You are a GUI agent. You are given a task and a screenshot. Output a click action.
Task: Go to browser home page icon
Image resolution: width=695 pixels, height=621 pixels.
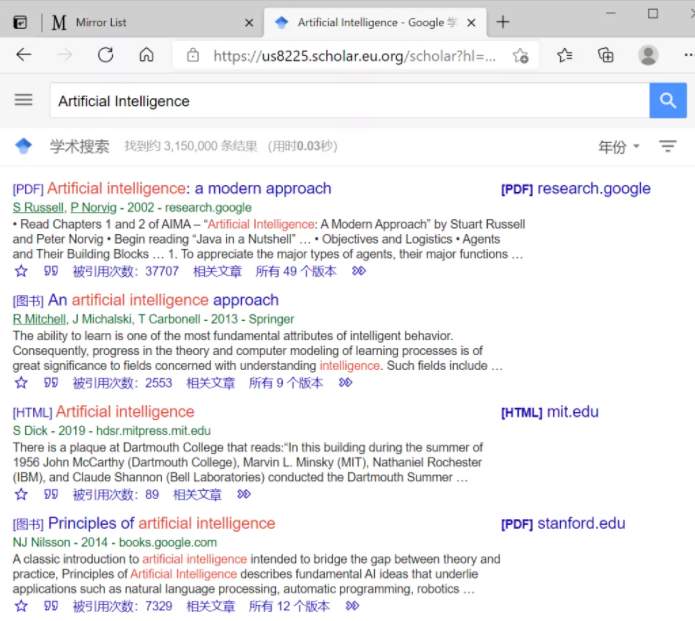click(x=146, y=55)
